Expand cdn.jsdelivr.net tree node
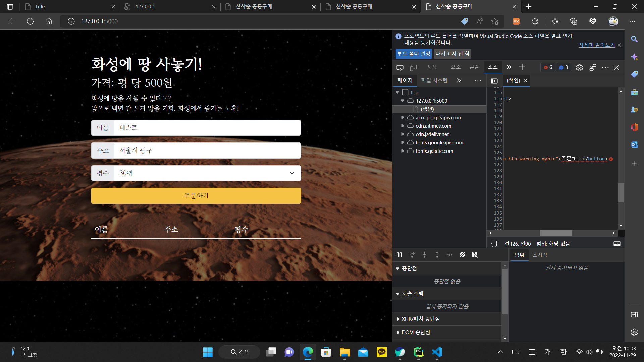644x362 pixels. (402, 134)
